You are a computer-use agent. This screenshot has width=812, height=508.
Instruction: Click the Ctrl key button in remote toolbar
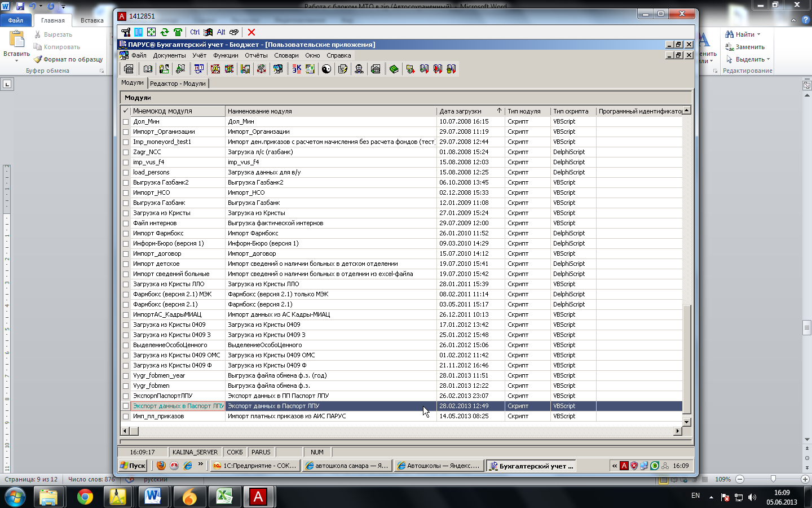click(195, 32)
